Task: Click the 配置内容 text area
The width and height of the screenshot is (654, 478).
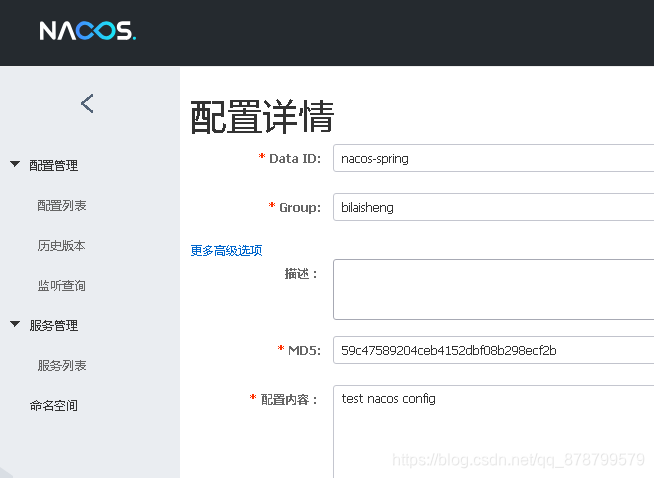Action: [x=493, y=432]
